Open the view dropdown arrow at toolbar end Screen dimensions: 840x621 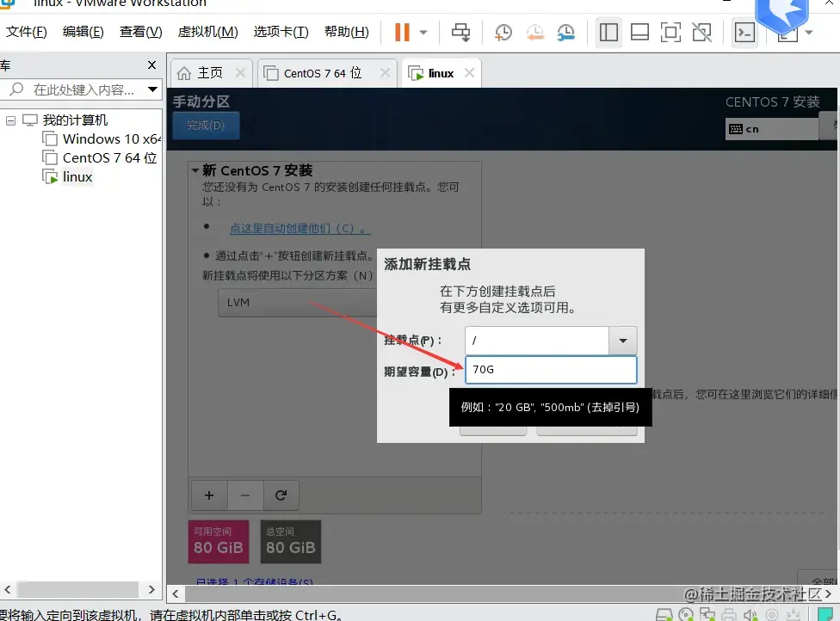click(x=809, y=33)
